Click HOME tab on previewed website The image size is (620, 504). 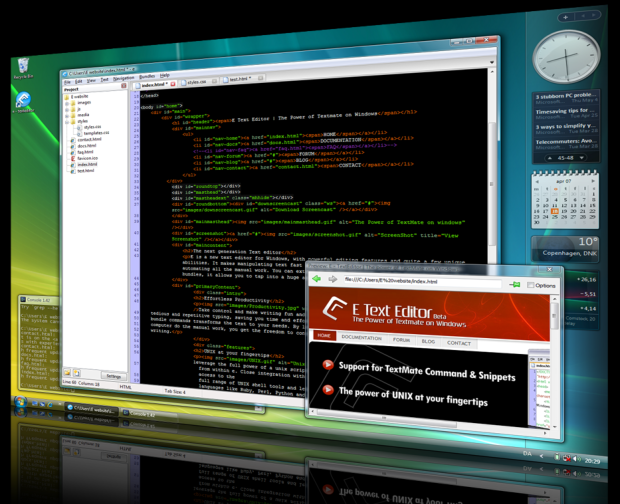coord(324,336)
